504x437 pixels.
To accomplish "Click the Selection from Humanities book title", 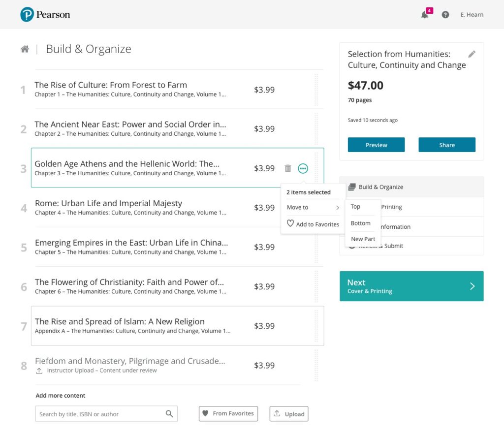I will pos(407,60).
